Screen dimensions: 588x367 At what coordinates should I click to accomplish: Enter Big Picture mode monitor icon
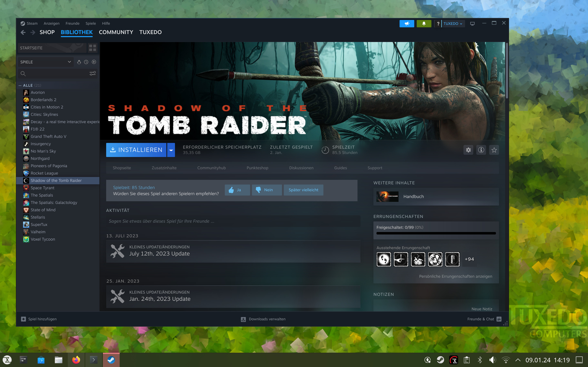pyautogui.click(x=472, y=23)
